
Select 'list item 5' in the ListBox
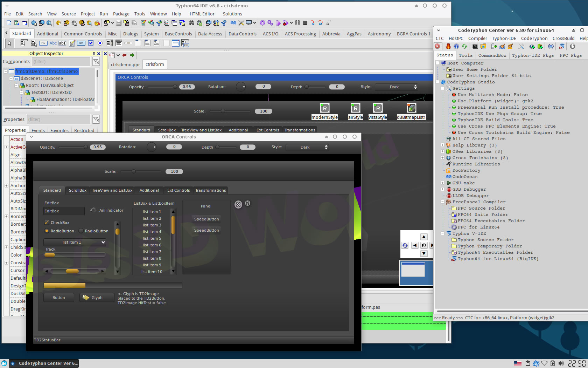point(152,238)
